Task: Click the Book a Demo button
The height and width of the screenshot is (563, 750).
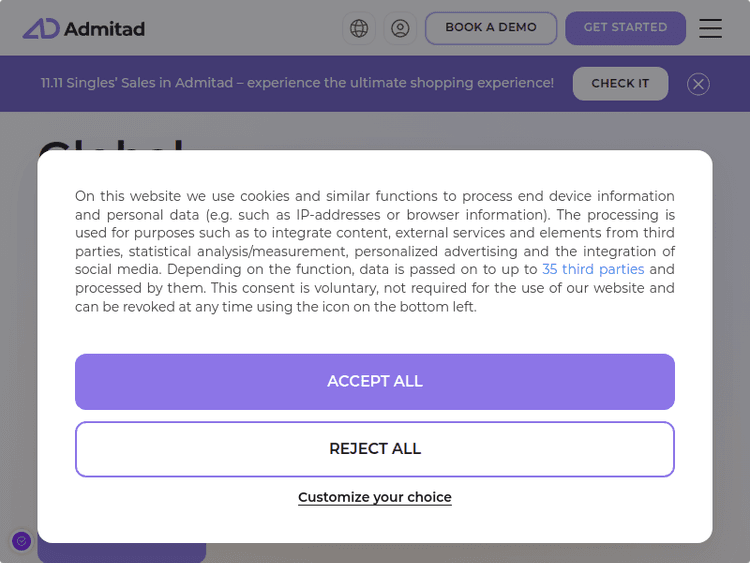Action: 490,28
